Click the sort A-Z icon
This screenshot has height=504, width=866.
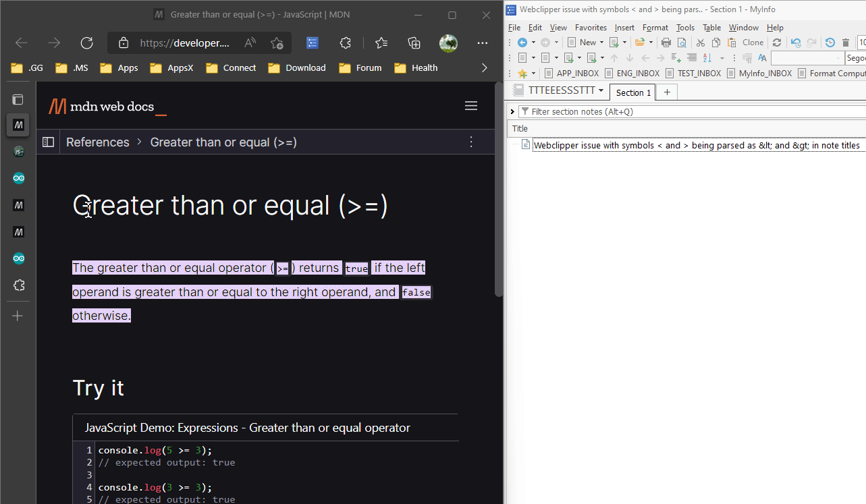point(707,58)
